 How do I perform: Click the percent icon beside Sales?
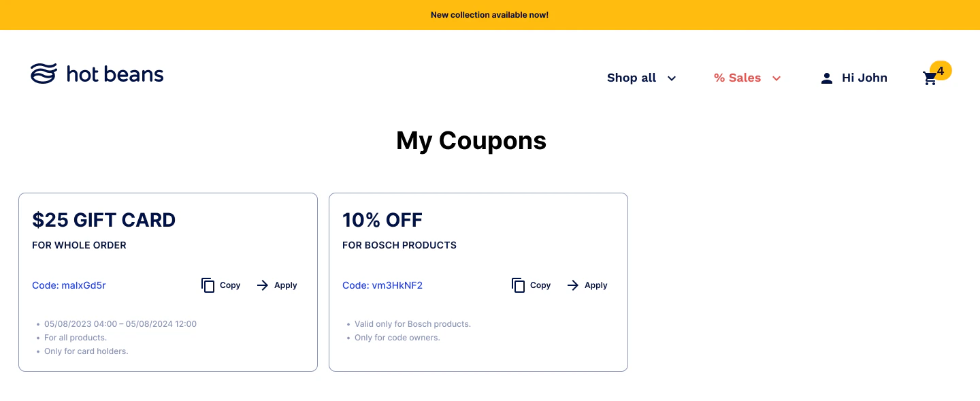coord(719,78)
